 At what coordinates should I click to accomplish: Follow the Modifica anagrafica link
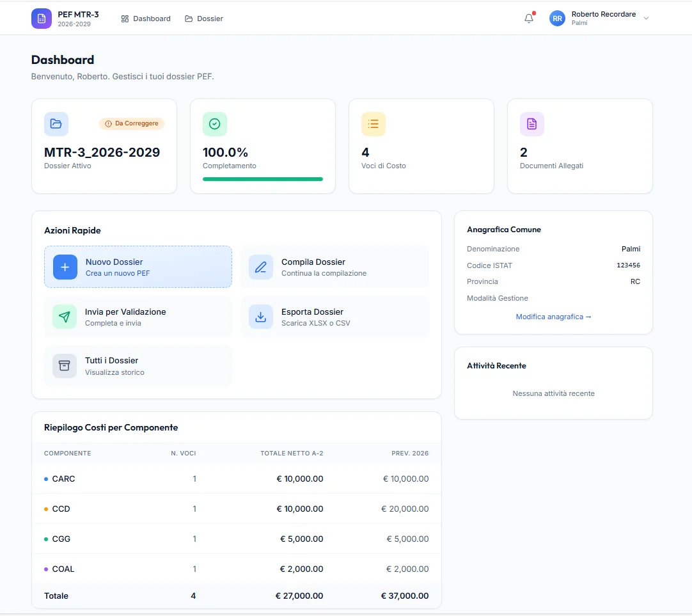pos(553,317)
